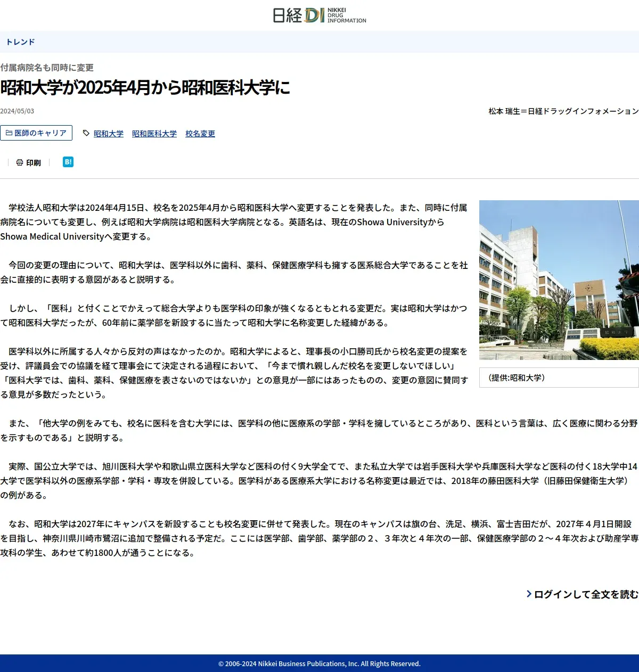
Task: Click the paragraph starting なお、昭和大学は2027年に
Action: click(x=319, y=538)
